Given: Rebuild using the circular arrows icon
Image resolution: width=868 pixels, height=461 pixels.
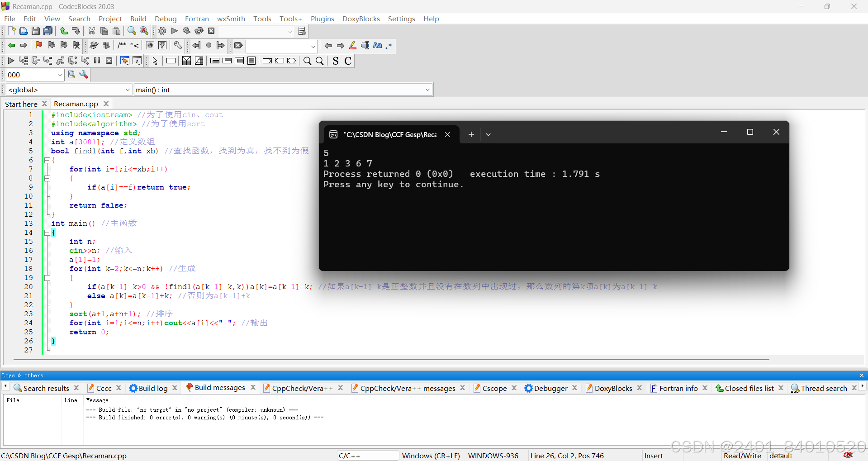Looking at the screenshot, I should (199, 31).
